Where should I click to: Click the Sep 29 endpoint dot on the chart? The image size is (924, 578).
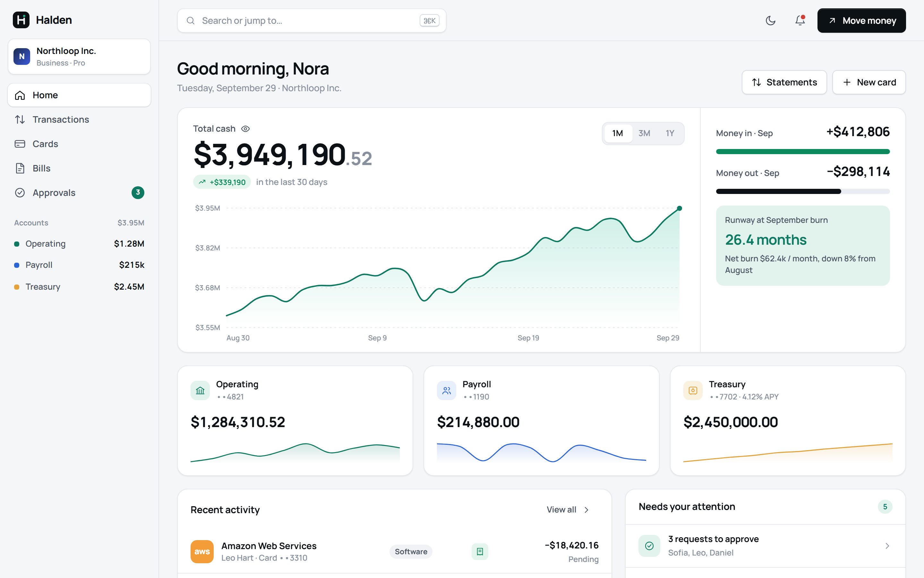pyautogui.click(x=679, y=208)
